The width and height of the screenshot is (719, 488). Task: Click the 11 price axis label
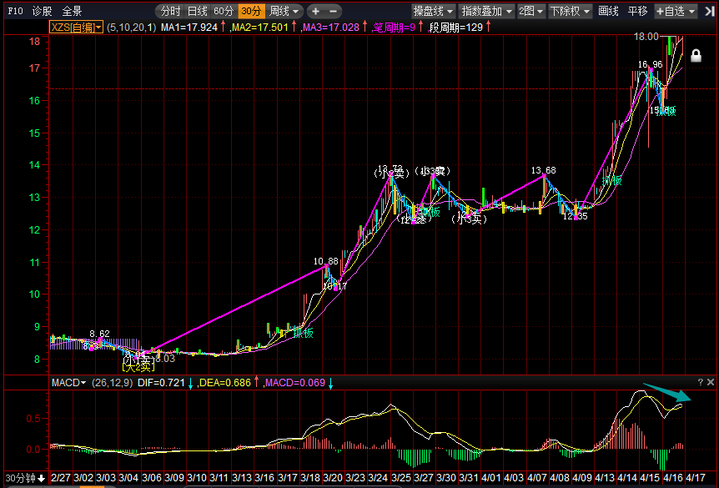(x=35, y=263)
